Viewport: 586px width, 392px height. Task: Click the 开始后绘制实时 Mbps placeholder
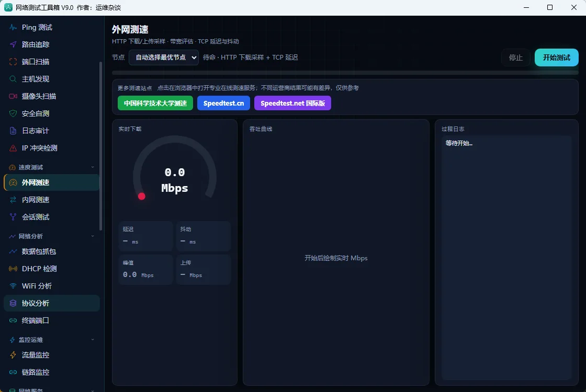(336, 258)
